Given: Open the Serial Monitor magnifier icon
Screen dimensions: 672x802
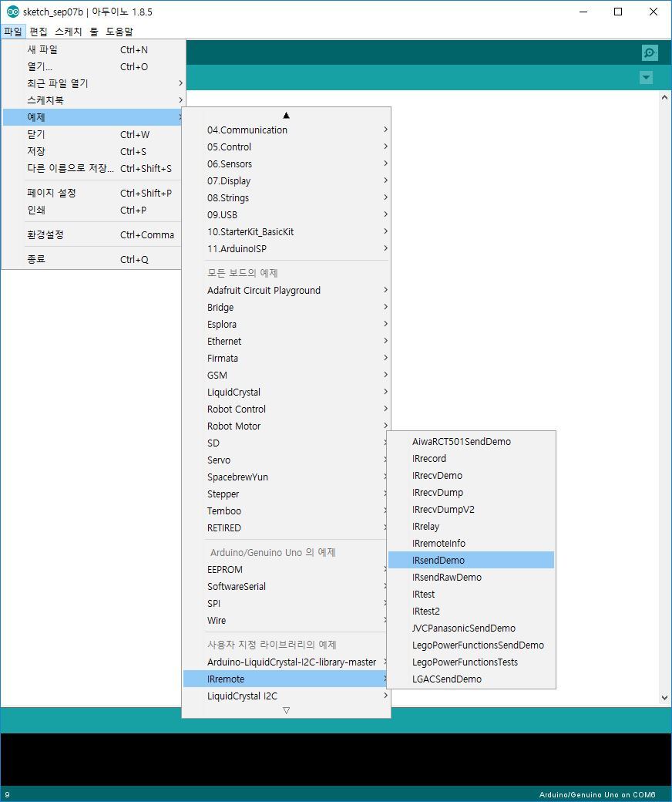Looking at the screenshot, I should pyautogui.click(x=650, y=52).
